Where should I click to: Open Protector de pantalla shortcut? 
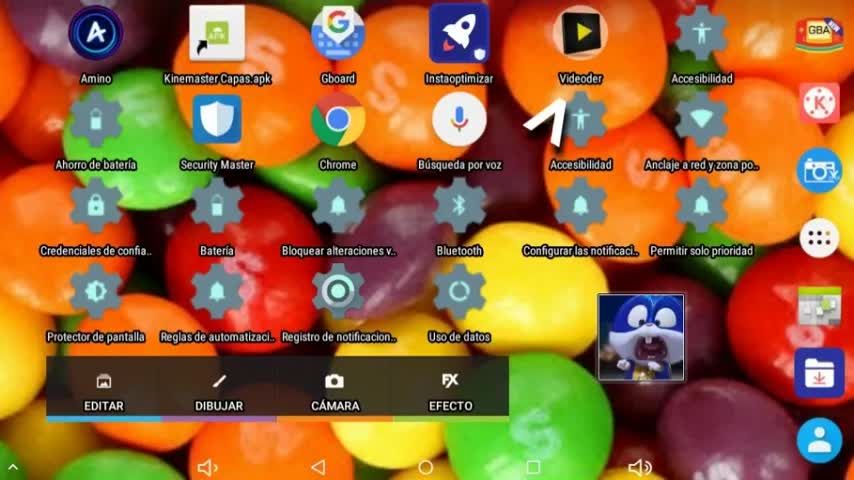click(96, 293)
